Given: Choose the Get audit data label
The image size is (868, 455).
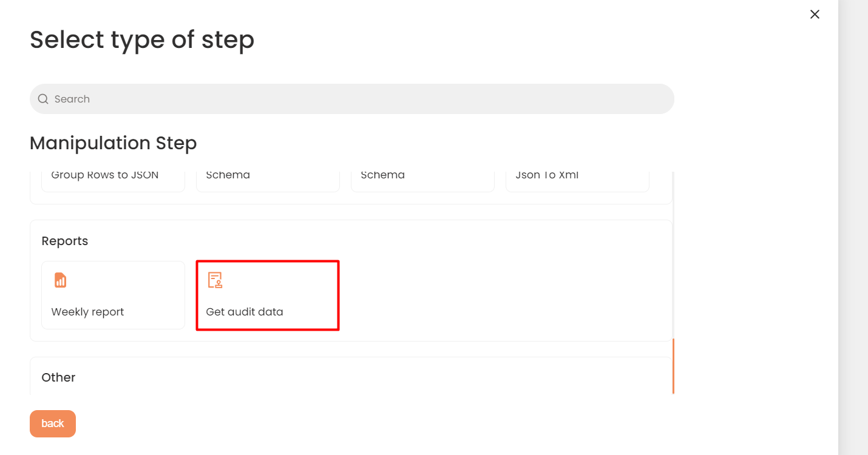Looking at the screenshot, I should click(245, 312).
